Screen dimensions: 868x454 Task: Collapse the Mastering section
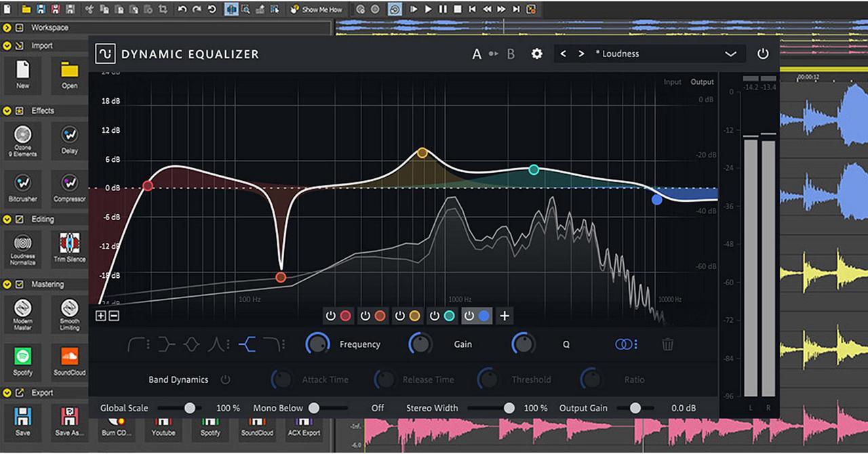pos(7,284)
